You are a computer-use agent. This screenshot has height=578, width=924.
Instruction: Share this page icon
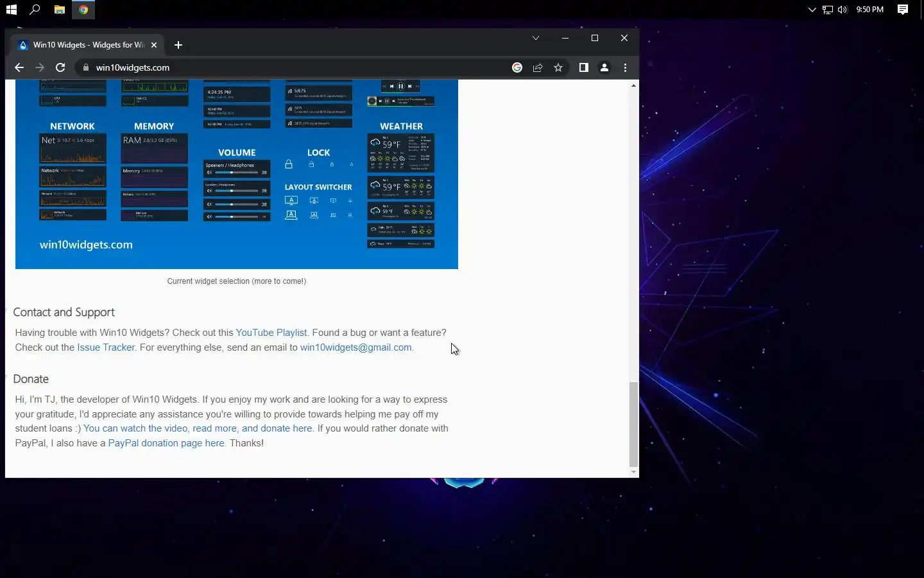538,67
